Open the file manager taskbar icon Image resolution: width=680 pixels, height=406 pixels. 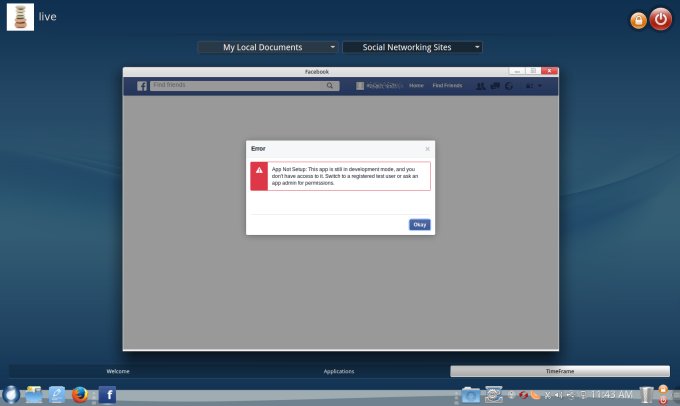[x=34, y=395]
